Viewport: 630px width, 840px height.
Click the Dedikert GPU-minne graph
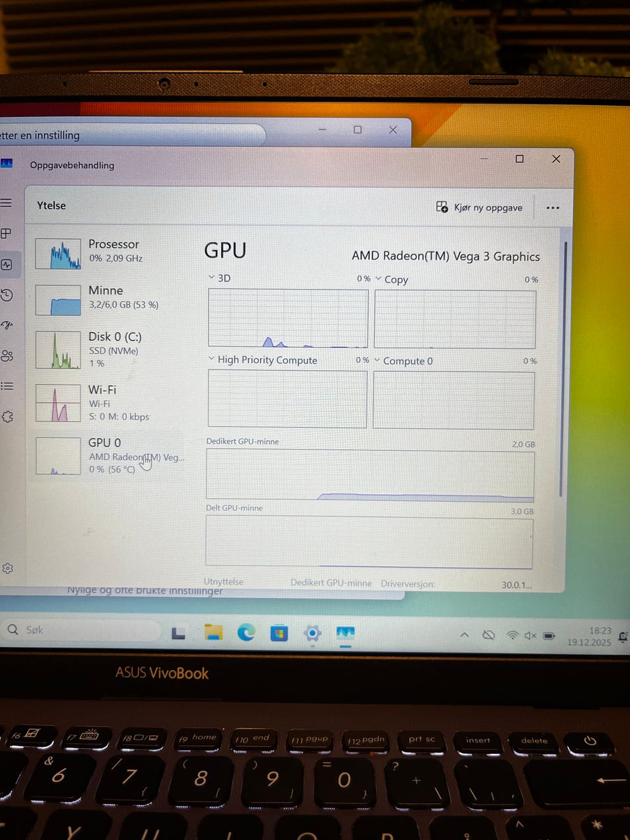tap(370, 475)
